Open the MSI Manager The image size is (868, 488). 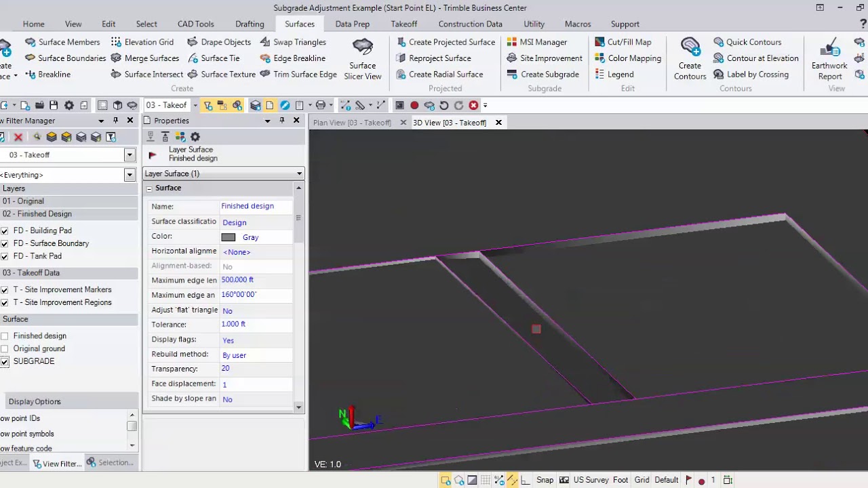point(536,42)
